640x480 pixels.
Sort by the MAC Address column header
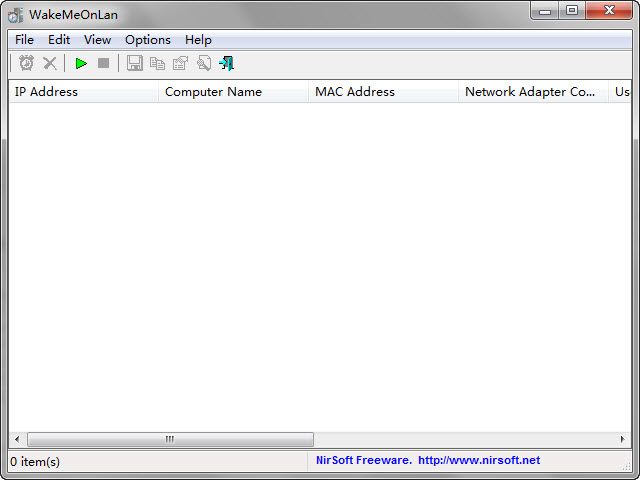383,91
